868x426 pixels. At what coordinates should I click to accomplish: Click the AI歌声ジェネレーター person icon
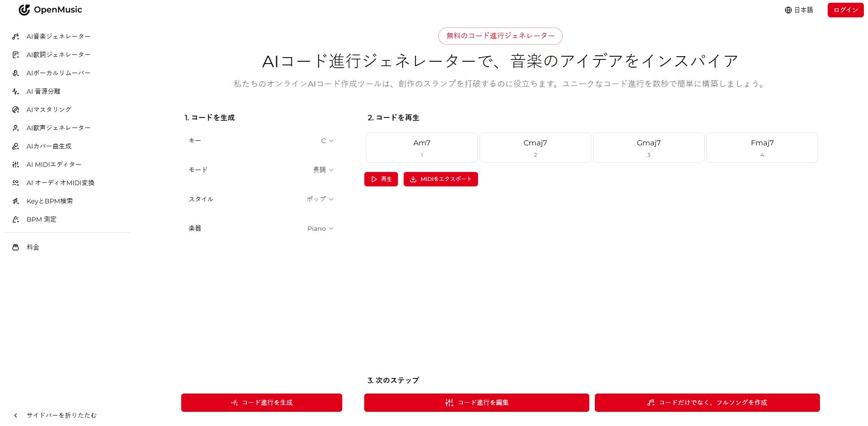pos(16,128)
